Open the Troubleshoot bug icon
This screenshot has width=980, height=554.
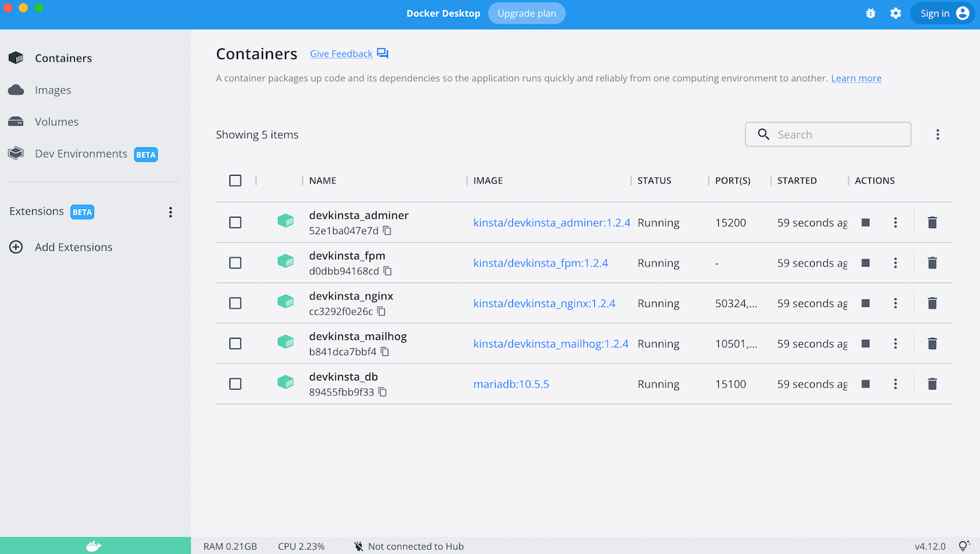pyautogui.click(x=870, y=13)
